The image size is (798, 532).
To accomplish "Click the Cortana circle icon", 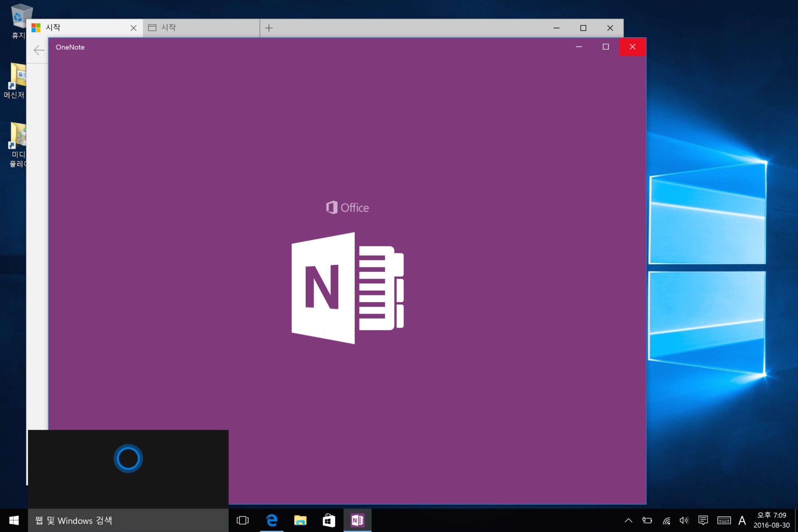I will tap(128, 458).
